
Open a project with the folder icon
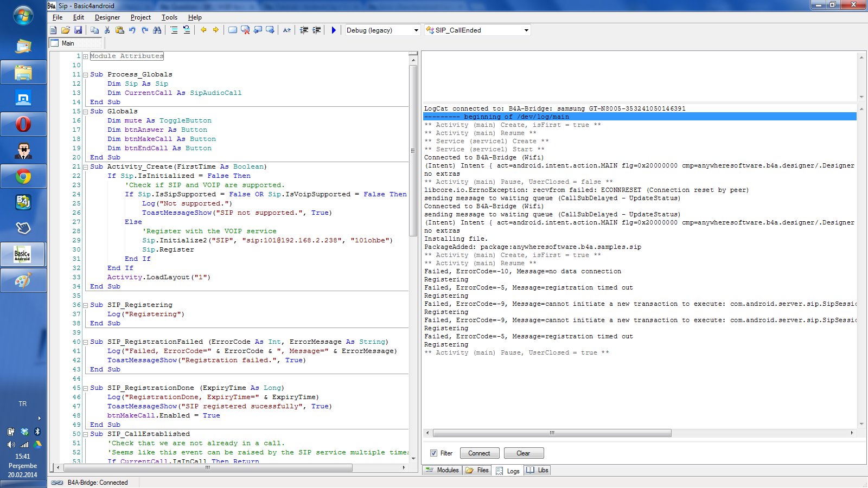click(66, 30)
